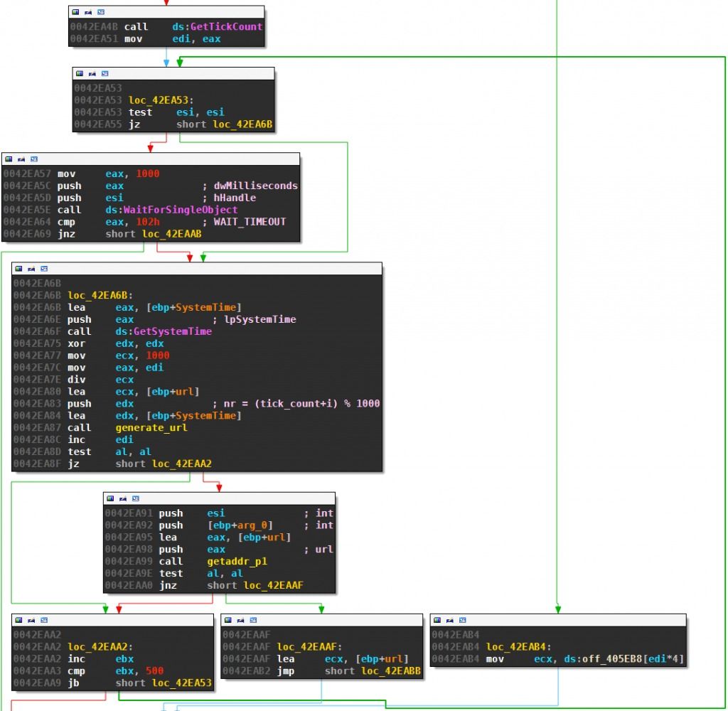The height and width of the screenshot is (711, 728).
Task: Click address 0042EA4B in the top block
Action: click(x=87, y=26)
